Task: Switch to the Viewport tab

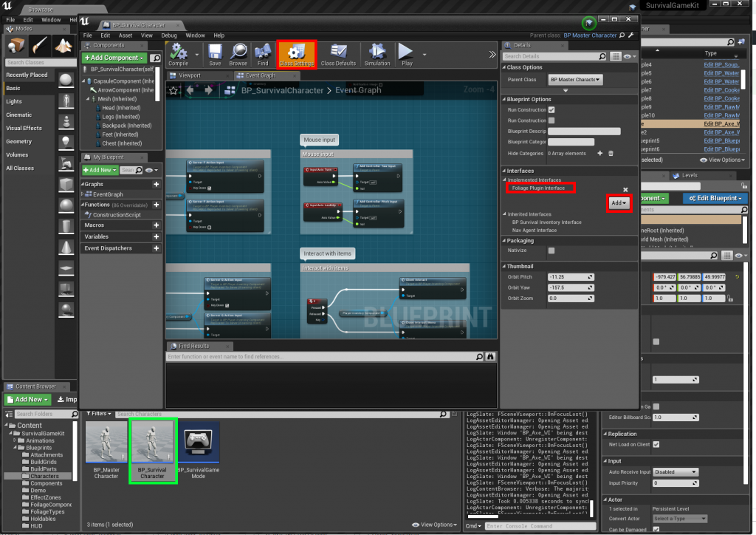Action: pos(189,75)
